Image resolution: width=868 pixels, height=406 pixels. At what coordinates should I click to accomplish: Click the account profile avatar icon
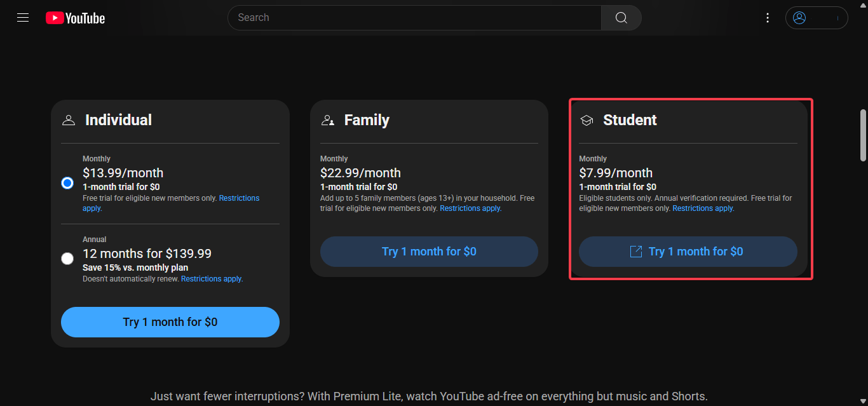coord(799,18)
